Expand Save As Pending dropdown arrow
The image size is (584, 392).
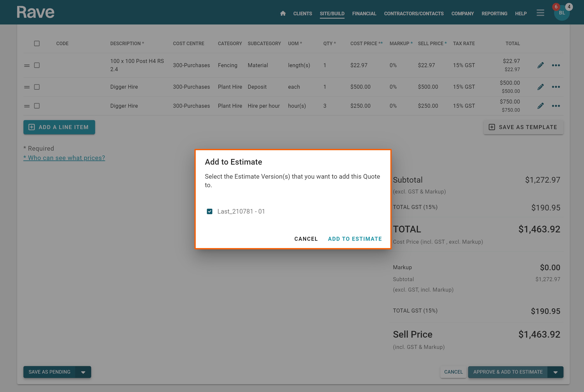(x=83, y=372)
